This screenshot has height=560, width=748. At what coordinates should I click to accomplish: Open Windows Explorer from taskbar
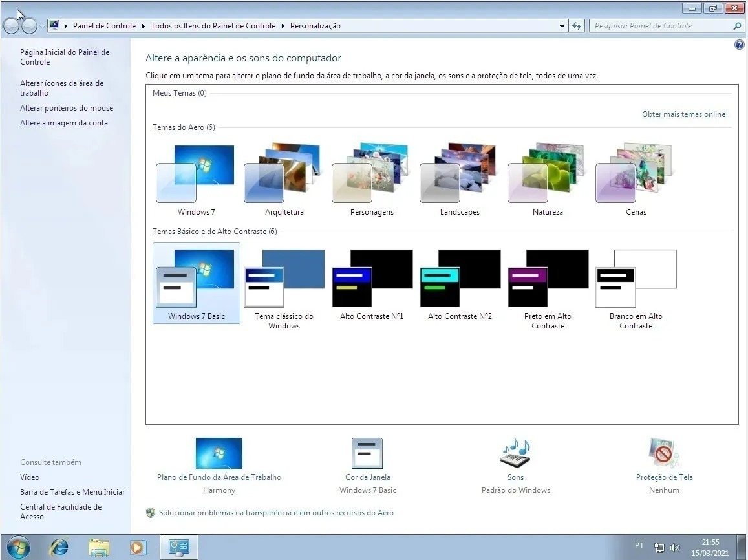pyautogui.click(x=99, y=547)
